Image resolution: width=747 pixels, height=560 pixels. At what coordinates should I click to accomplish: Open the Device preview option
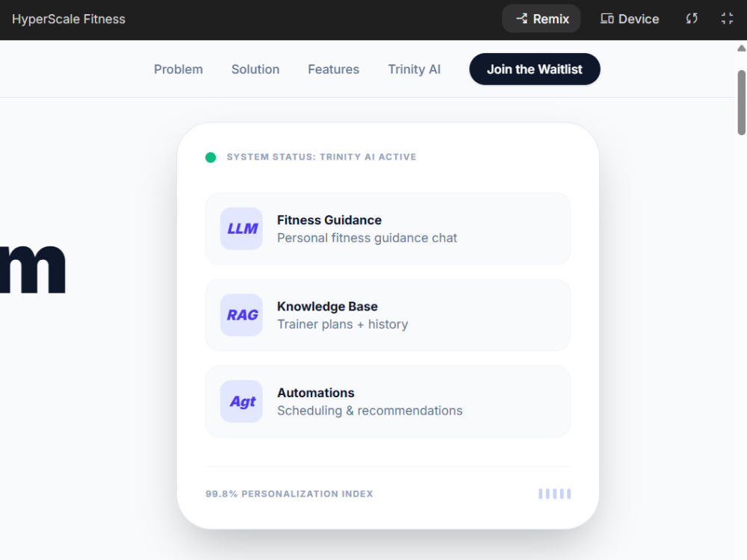(629, 19)
